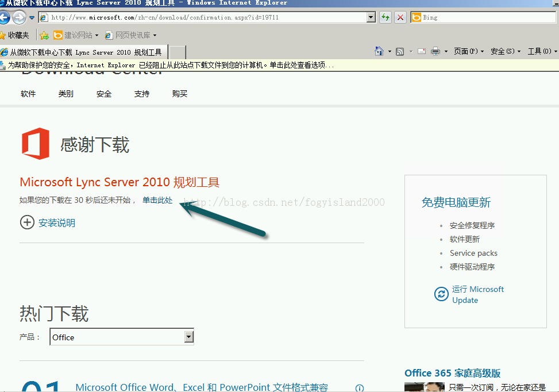559x392 pixels.
Task: Open the 页面(P) menu
Action: 469,51
